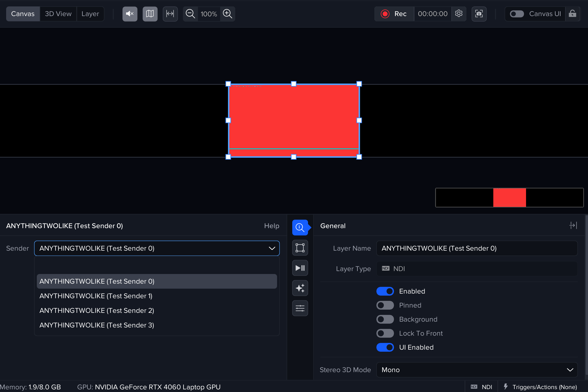This screenshot has width=588, height=392.
Task: Open recording settings gear icon
Action: pos(459,14)
